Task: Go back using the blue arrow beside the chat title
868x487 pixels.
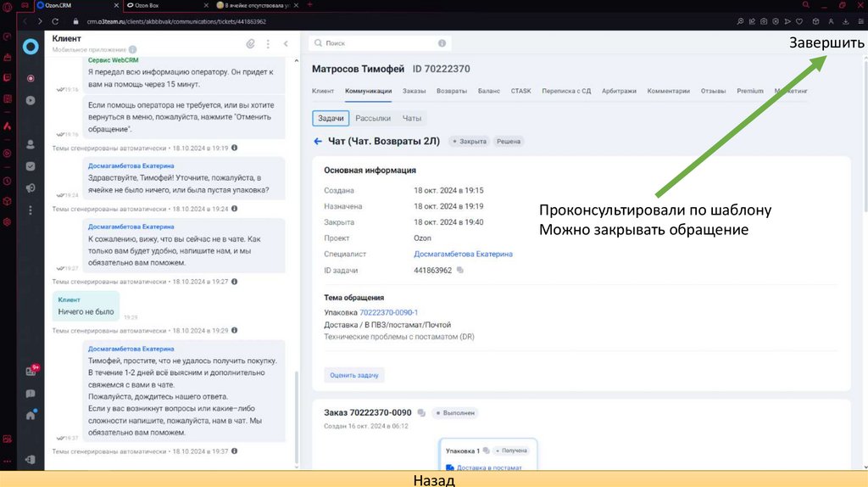Action: point(318,142)
